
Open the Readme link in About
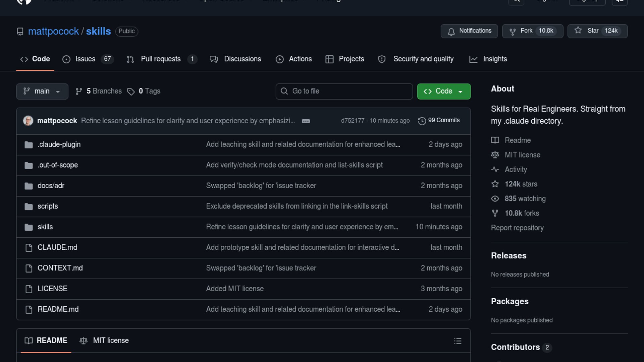(x=511, y=140)
